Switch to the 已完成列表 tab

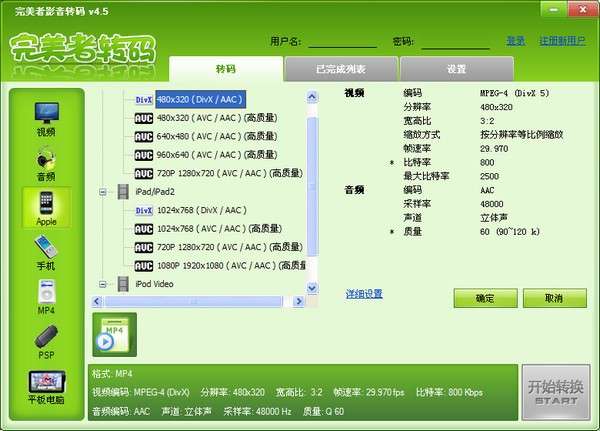pyautogui.click(x=341, y=69)
